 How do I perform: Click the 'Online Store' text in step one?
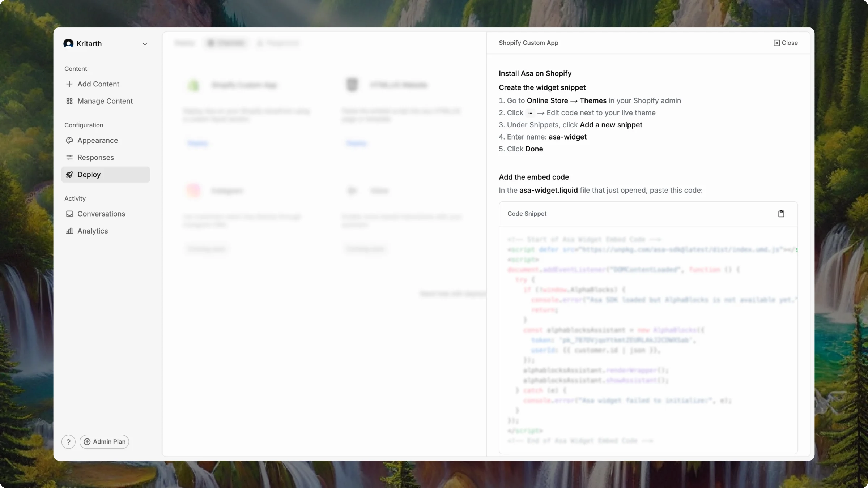(x=547, y=100)
